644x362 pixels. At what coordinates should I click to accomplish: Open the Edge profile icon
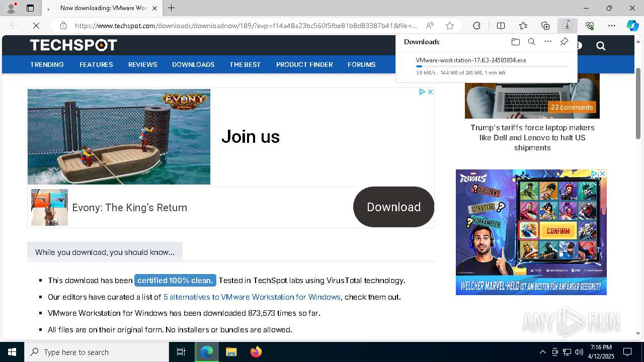pyautogui.click(x=11, y=8)
